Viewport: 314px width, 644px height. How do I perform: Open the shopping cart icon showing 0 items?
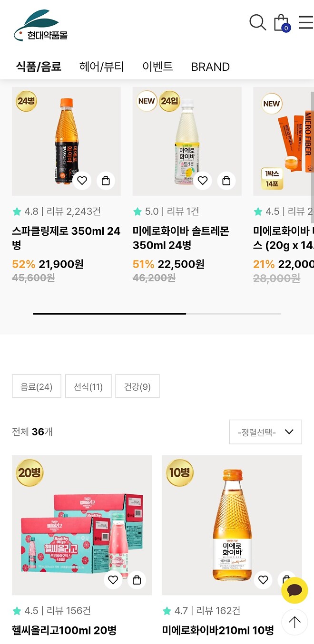280,22
